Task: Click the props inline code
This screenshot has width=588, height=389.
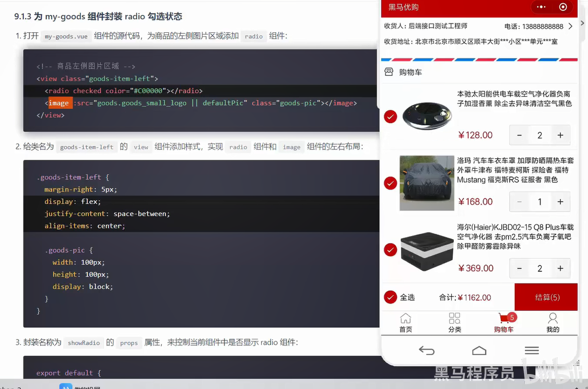Action: (x=128, y=343)
